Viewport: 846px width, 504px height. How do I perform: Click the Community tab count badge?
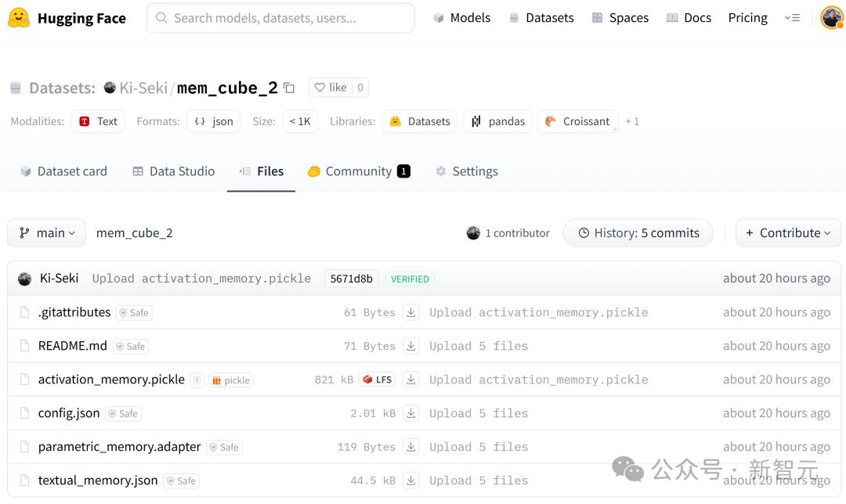point(403,171)
